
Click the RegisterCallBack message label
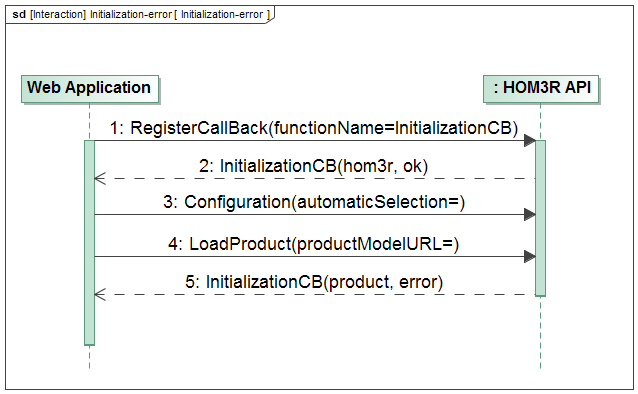[314, 128]
